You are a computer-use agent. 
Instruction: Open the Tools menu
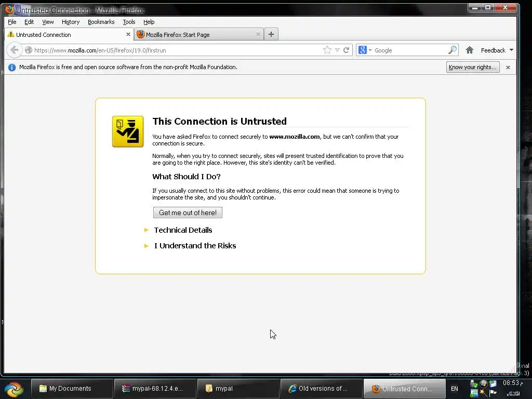pyautogui.click(x=129, y=22)
